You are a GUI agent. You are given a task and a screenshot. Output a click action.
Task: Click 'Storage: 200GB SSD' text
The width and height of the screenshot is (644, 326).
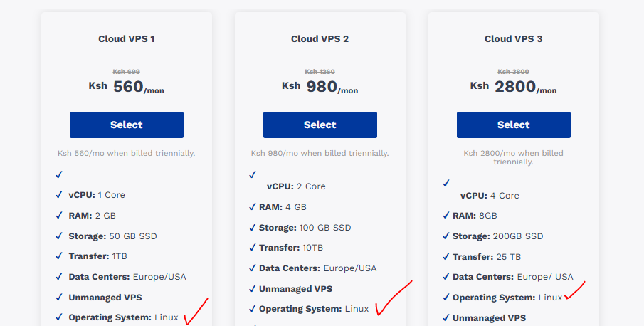click(x=498, y=236)
